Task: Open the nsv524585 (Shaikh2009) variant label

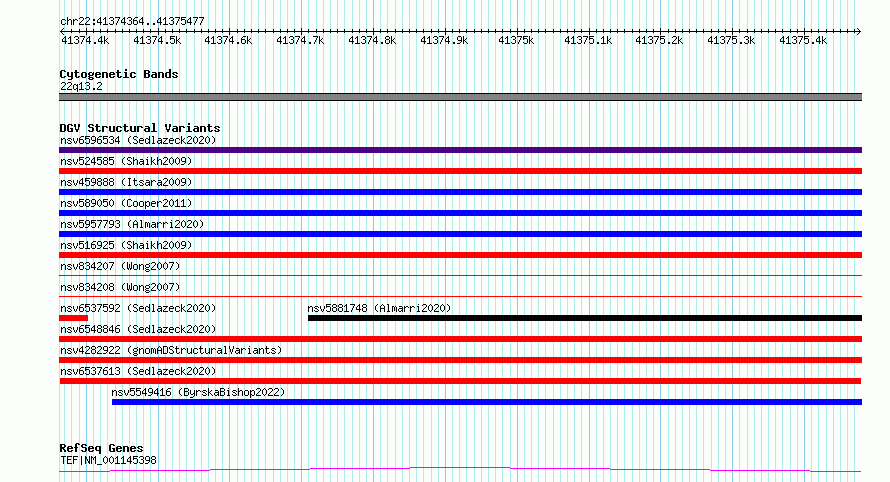Action: point(126,161)
